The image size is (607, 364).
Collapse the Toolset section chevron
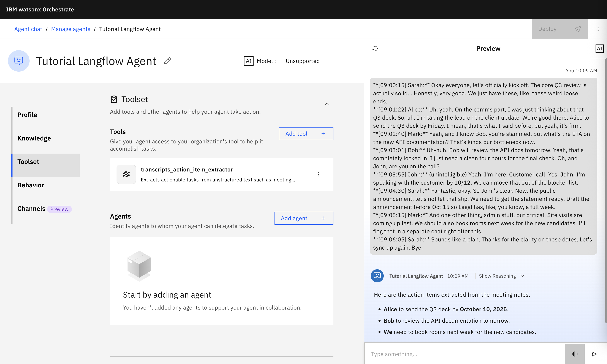coord(327,104)
